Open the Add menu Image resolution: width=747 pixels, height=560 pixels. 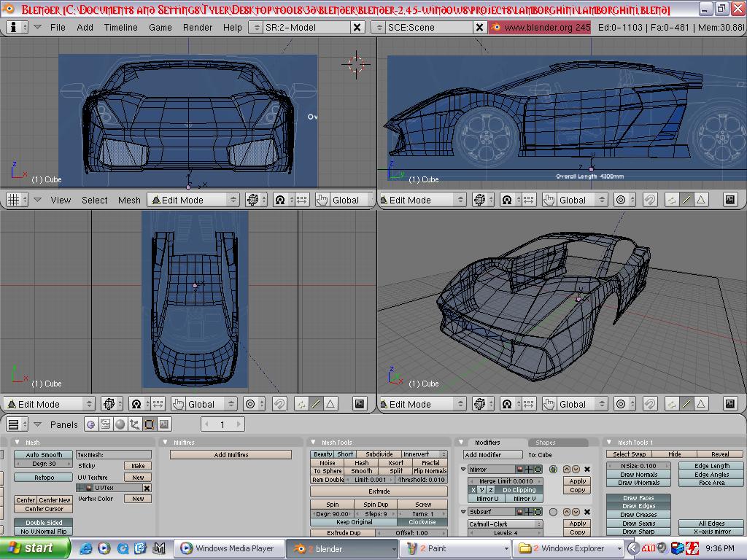coord(85,28)
